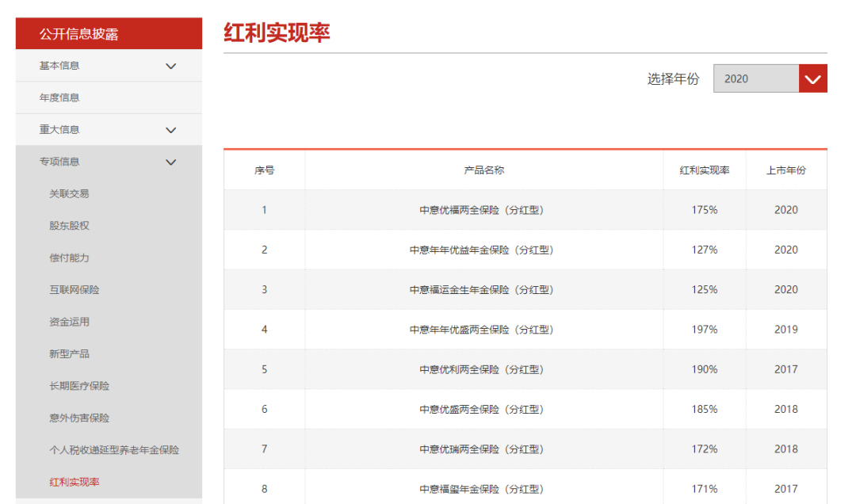Click the 2020 year selection field
Image resolution: width=856 pixels, height=504 pixels.
756,78
